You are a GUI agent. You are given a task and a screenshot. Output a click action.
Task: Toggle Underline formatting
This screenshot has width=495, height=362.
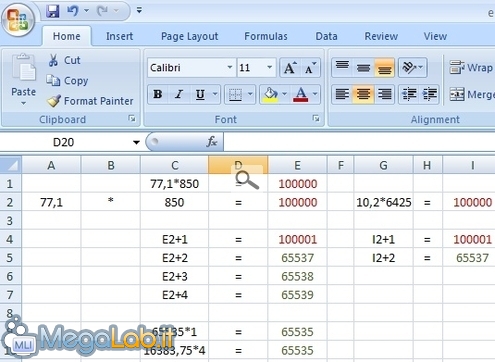(x=200, y=94)
